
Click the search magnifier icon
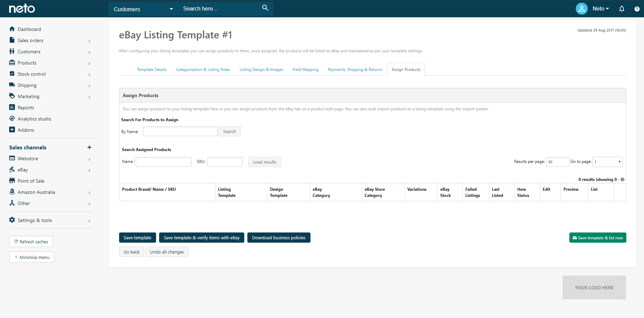[x=265, y=8]
